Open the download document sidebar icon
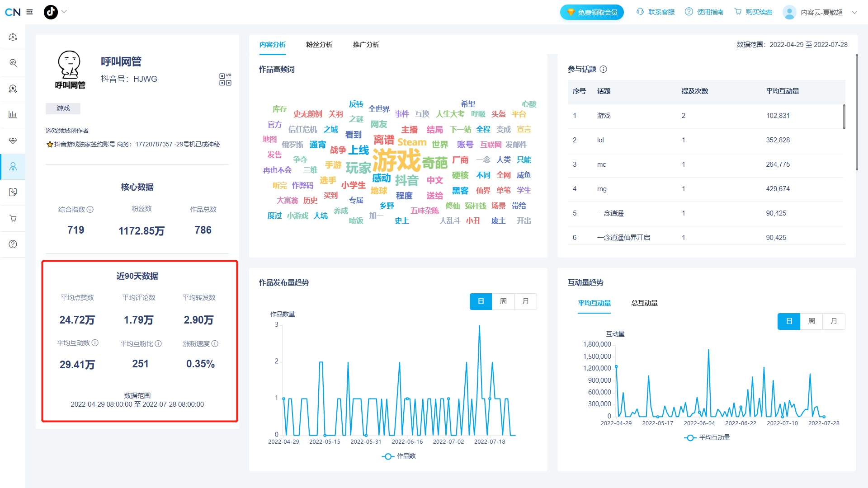The height and width of the screenshot is (488, 868). 13,192
